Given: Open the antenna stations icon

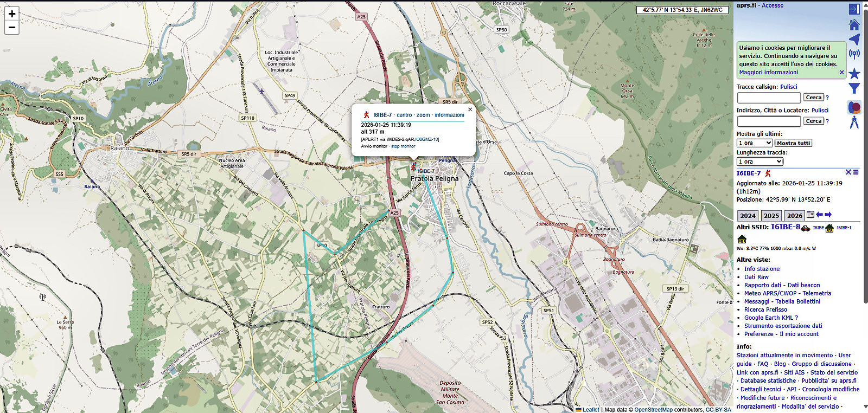Looking at the screenshot, I should click(x=854, y=54).
